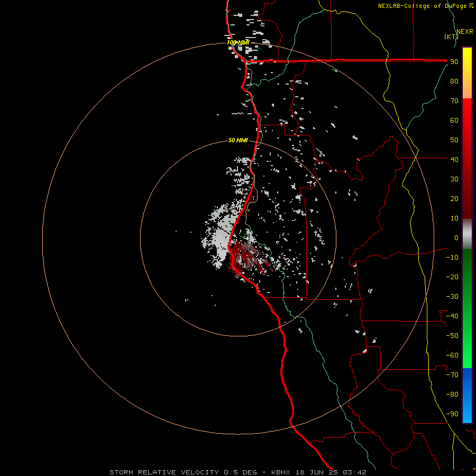
Task: Click the gray zero-velocity segment of the color bar
Action: (x=467, y=234)
